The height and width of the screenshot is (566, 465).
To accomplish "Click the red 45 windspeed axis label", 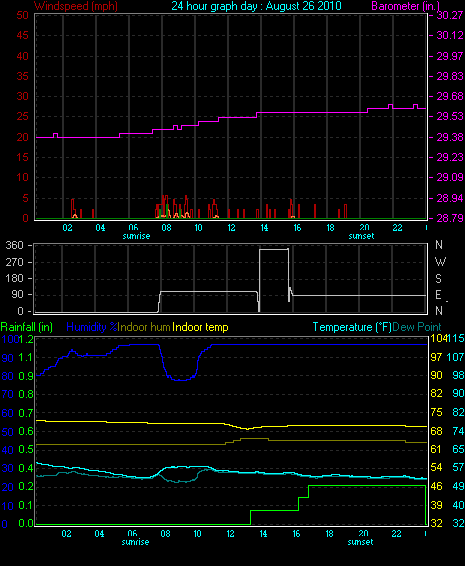I will 22,35.
